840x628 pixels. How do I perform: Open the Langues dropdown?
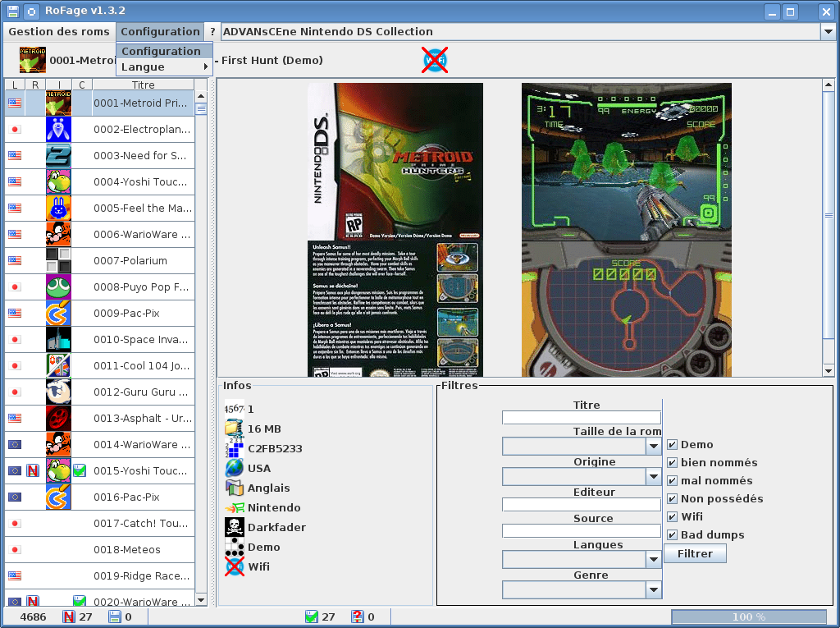(x=653, y=560)
